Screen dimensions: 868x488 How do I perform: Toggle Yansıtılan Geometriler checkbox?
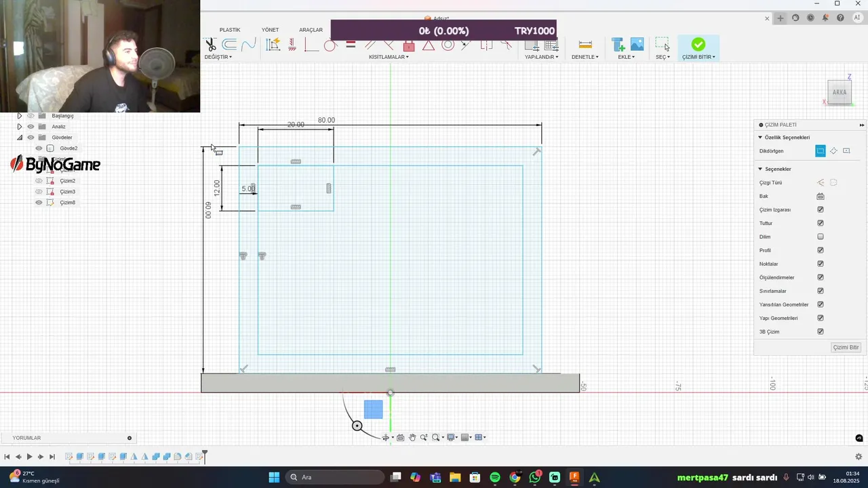click(x=821, y=304)
